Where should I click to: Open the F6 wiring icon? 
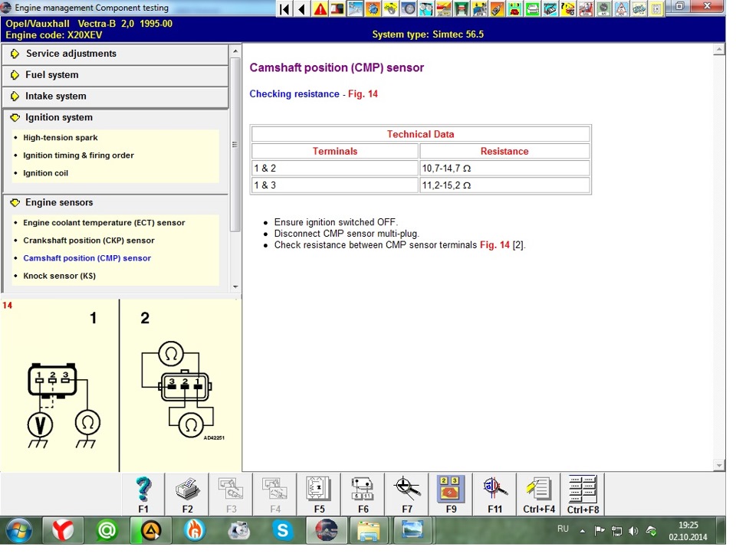[x=363, y=495]
